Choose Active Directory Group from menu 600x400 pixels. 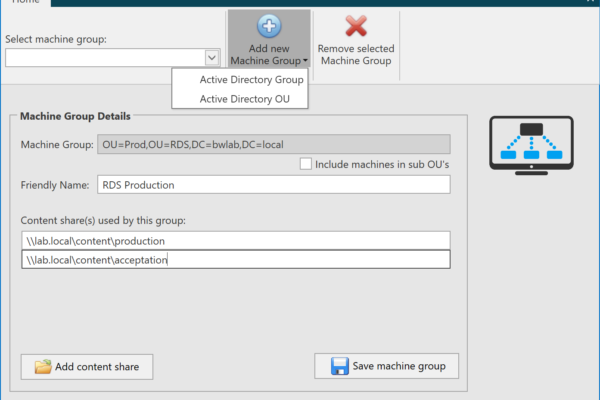coord(251,80)
